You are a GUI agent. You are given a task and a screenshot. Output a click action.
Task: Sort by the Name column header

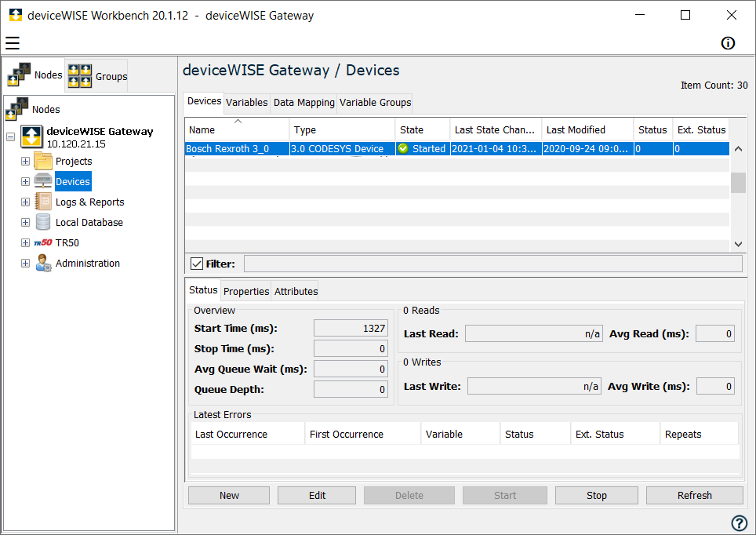[237, 129]
